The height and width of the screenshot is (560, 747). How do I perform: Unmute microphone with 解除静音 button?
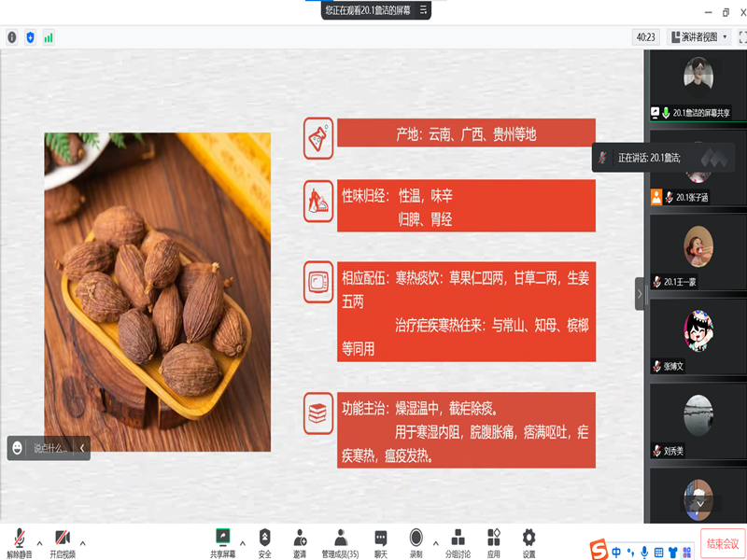[x=19, y=541]
